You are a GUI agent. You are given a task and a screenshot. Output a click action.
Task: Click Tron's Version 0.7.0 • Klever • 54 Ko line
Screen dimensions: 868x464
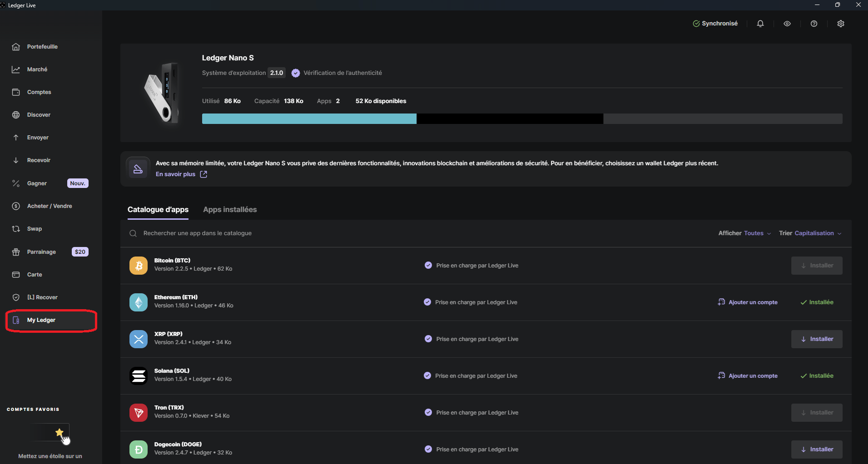[192, 416]
